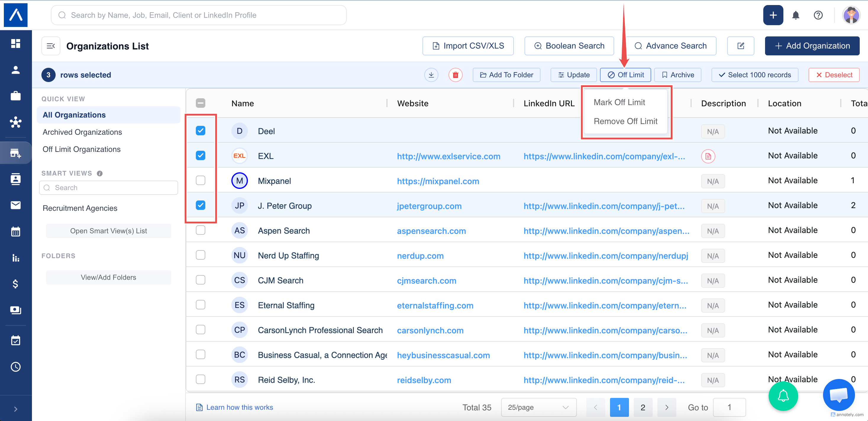The width and height of the screenshot is (868, 421).
Task: Open Recruitment Agencies smart view
Action: click(80, 208)
